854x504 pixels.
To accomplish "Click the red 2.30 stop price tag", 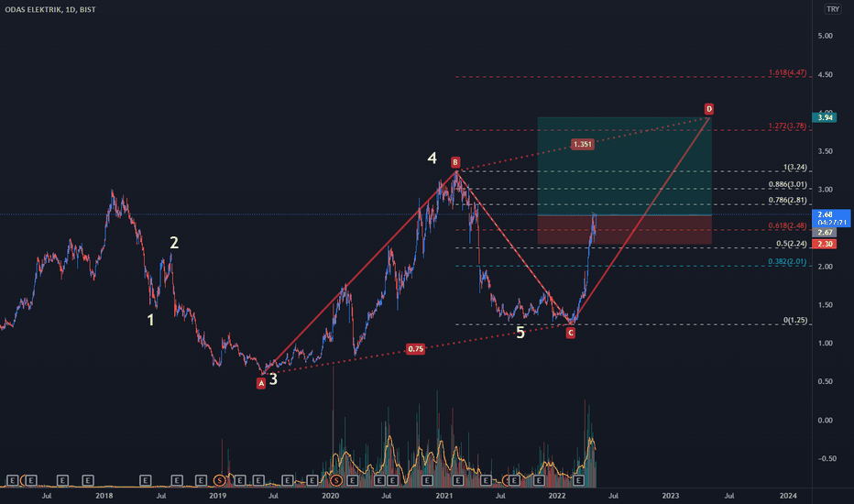I will pos(825,244).
